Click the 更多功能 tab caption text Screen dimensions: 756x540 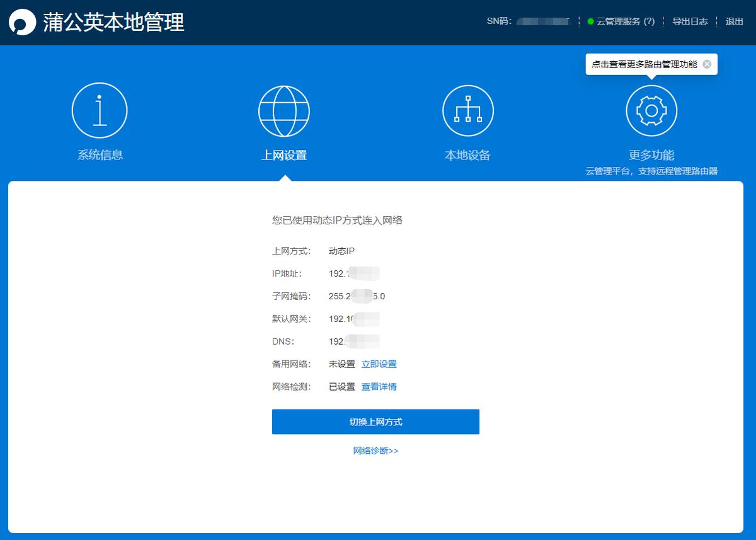(x=651, y=154)
